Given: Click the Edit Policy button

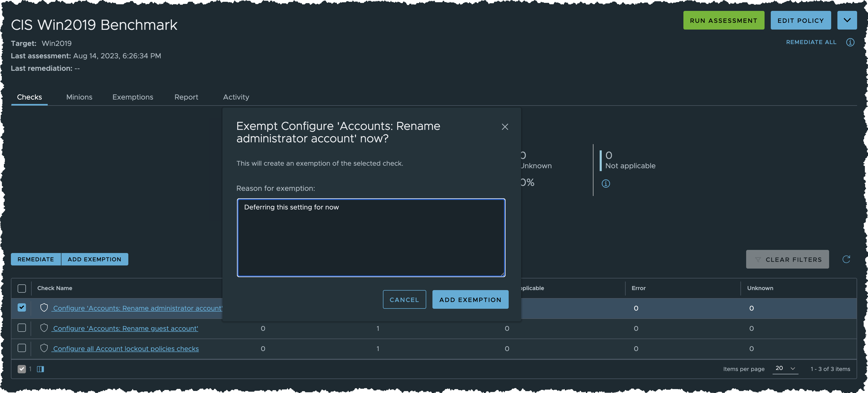Looking at the screenshot, I should (x=801, y=20).
